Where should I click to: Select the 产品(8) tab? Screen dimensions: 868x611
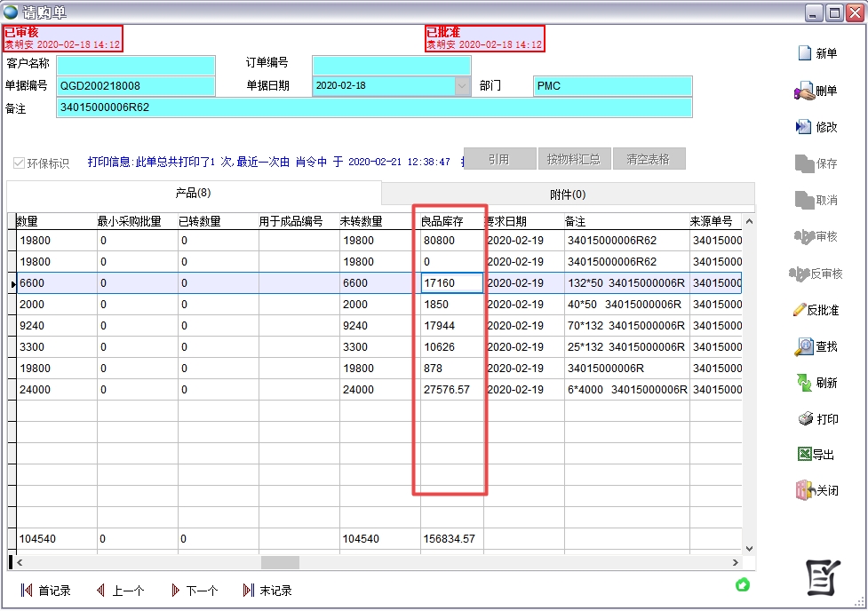[x=193, y=193]
